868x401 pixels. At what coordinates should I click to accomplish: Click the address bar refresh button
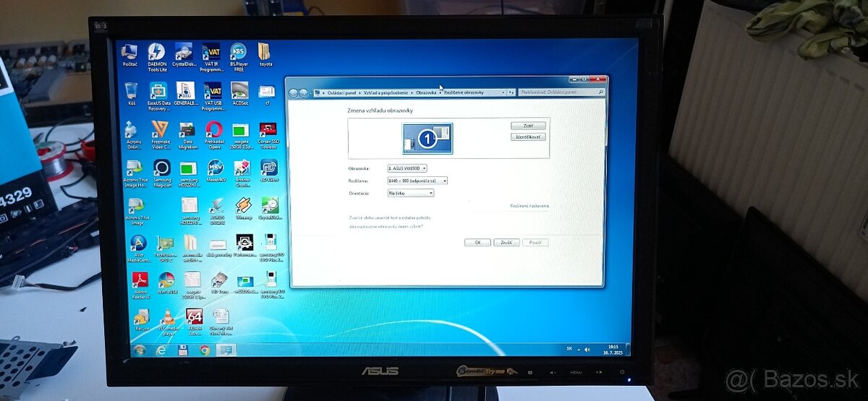coord(511,92)
